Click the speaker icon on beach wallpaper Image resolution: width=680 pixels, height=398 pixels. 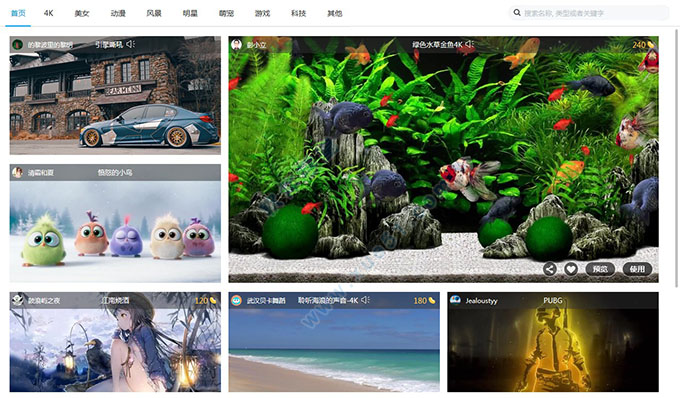pos(365,300)
